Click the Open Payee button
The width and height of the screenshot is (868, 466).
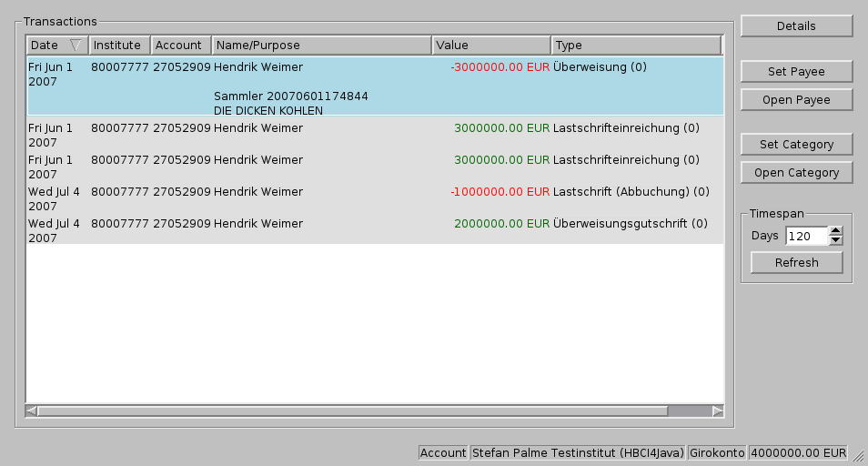tap(796, 99)
